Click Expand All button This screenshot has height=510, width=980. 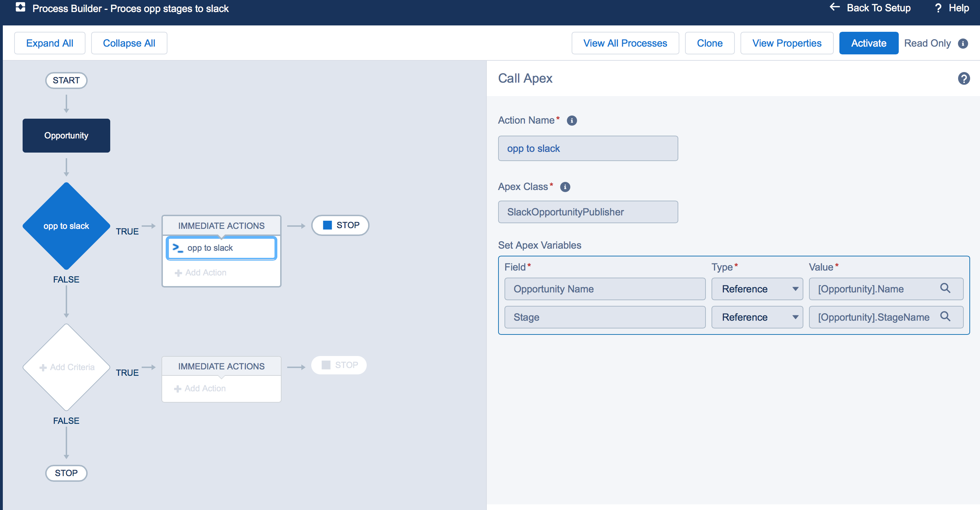[49, 43]
